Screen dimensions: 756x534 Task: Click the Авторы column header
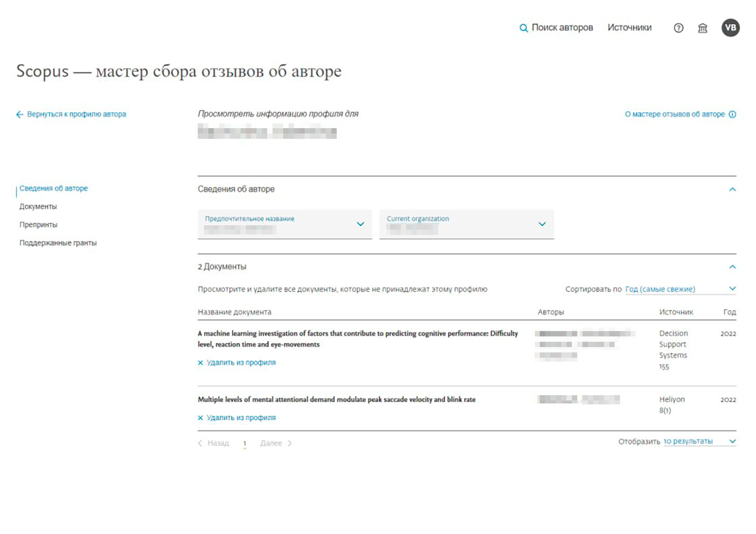pos(550,312)
